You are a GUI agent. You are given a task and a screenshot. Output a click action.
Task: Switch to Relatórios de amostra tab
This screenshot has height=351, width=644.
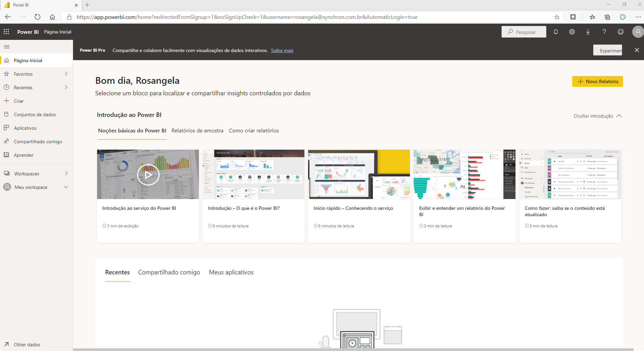(198, 131)
